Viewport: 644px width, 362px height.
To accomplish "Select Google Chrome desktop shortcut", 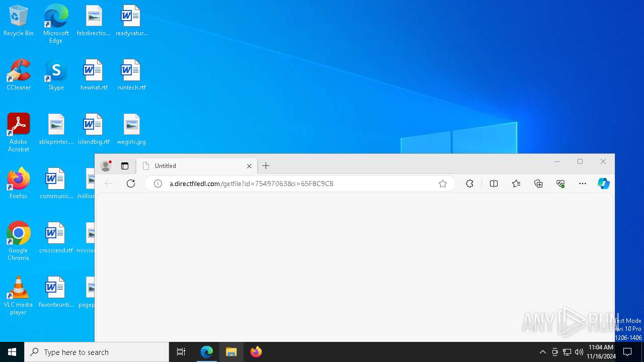I will [19, 241].
